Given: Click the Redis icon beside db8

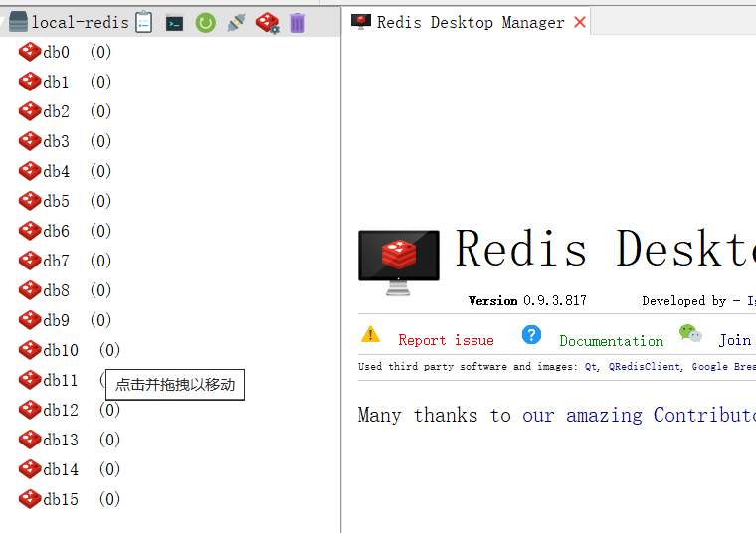Looking at the screenshot, I should (30, 290).
